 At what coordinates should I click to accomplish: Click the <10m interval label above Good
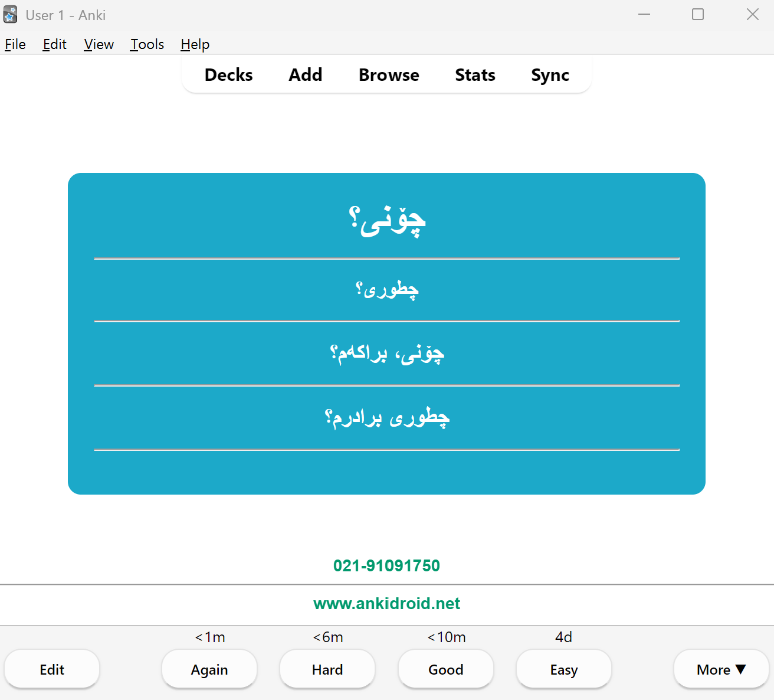pos(447,637)
